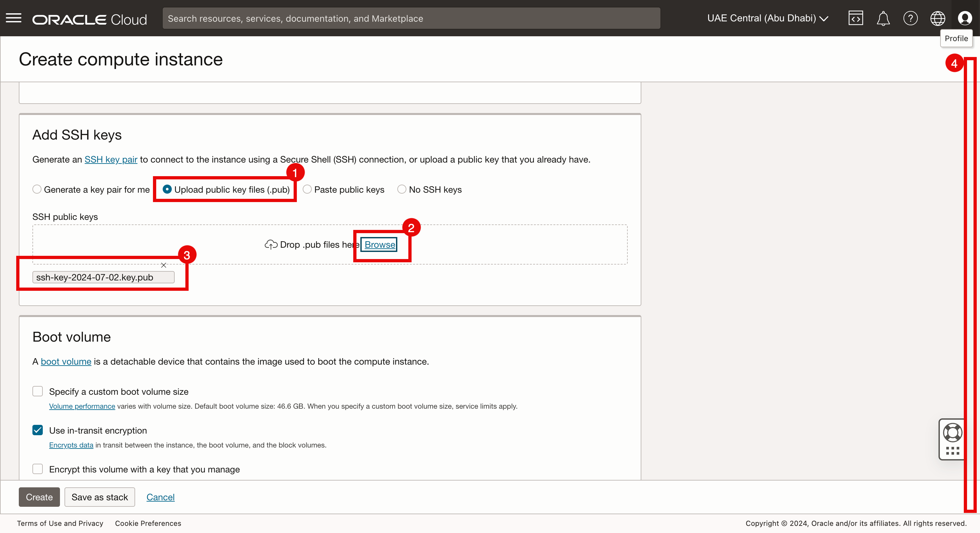Screen dimensions: 980x533
Task: Select Paste public keys option
Action: [307, 189]
